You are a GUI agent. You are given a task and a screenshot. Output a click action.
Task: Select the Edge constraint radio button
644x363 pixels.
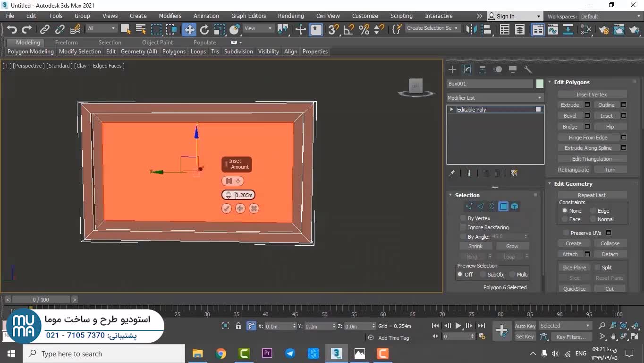[593, 211]
